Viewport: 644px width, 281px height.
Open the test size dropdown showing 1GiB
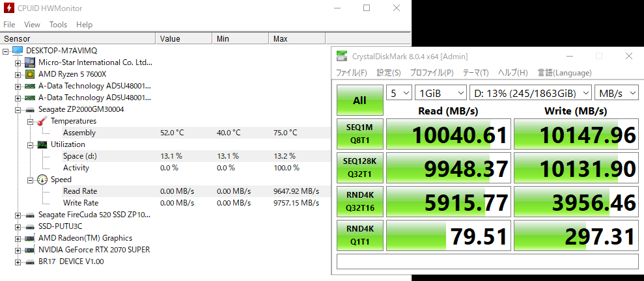[x=441, y=93]
